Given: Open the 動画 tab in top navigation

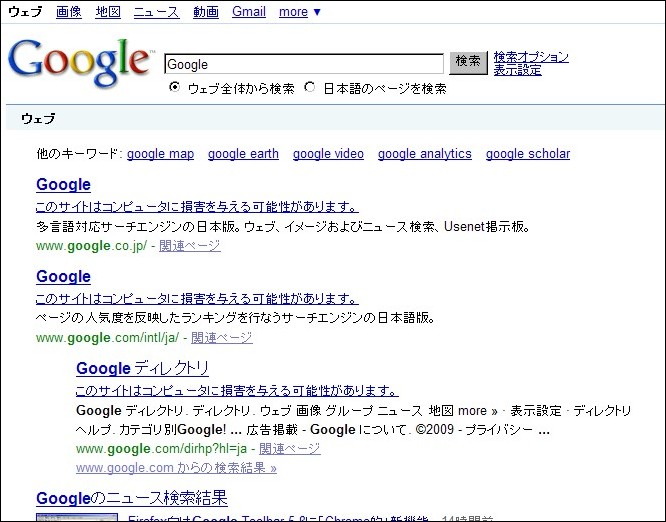Looking at the screenshot, I should [206, 11].
